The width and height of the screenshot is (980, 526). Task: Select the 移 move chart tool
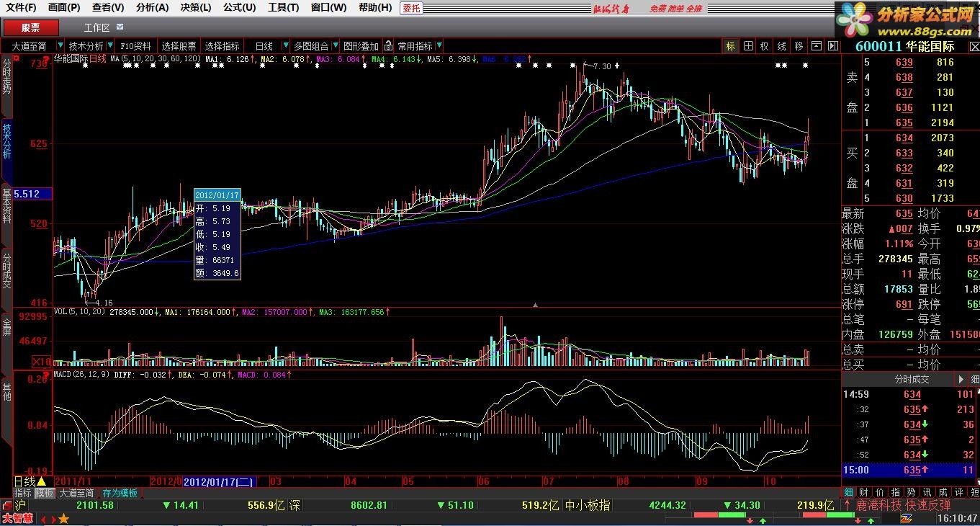tap(799, 46)
